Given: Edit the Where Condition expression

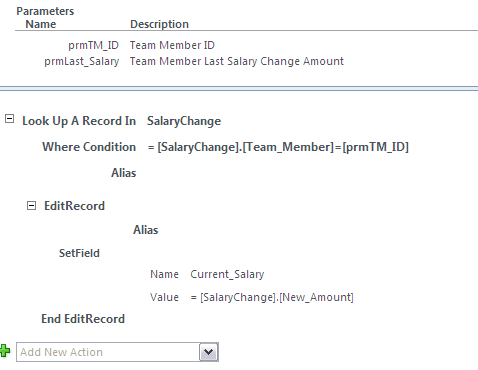Looking at the screenshot, I should pyautogui.click(x=278, y=147).
